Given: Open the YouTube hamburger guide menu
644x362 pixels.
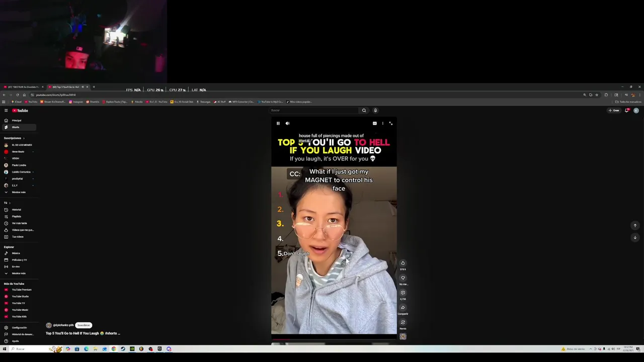Looking at the screenshot, I should click(6, 111).
